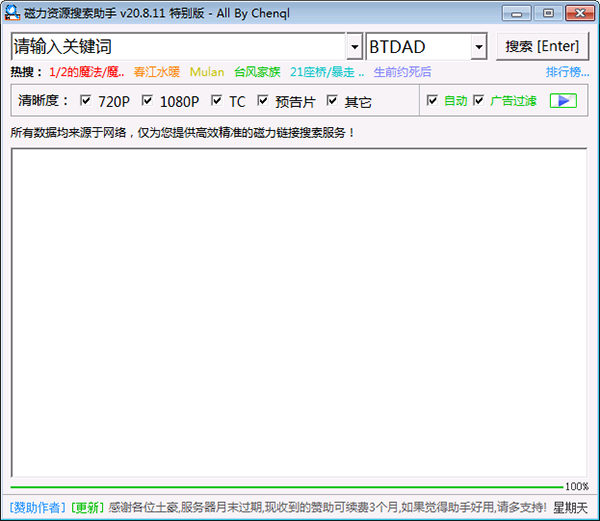This screenshot has height=521, width=600.
Task: Select hot search 台风家族
Action: click(257, 72)
